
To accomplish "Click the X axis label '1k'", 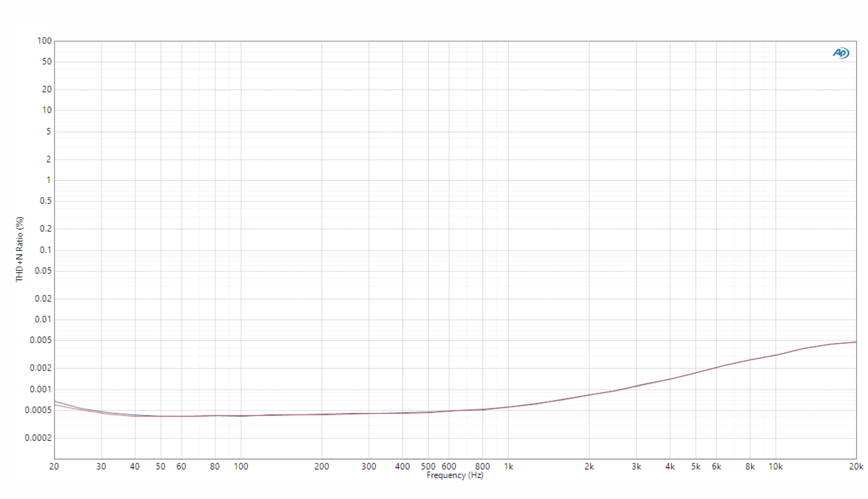I will (x=508, y=466).
